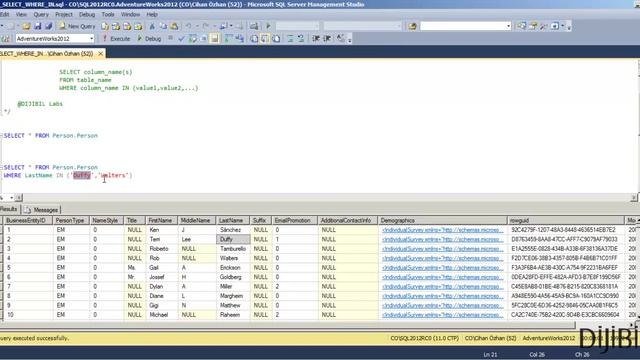
Task: Click the Redo arrow icon
Action: click(x=206, y=26)
